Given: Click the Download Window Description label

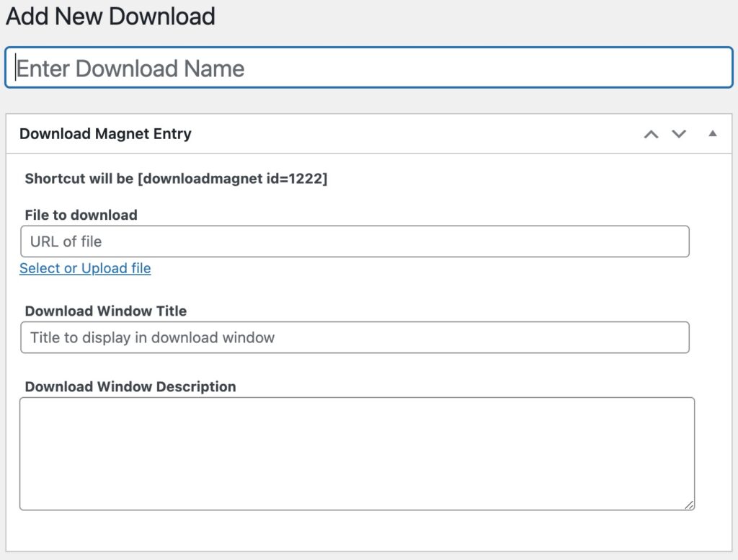Looking at the screenshot, I should (130, 387).
